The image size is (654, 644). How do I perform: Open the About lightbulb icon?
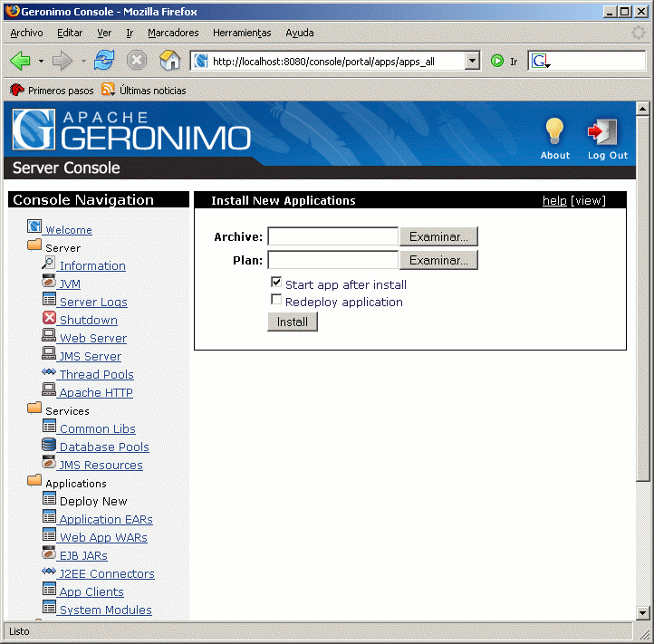click(554, 131)
